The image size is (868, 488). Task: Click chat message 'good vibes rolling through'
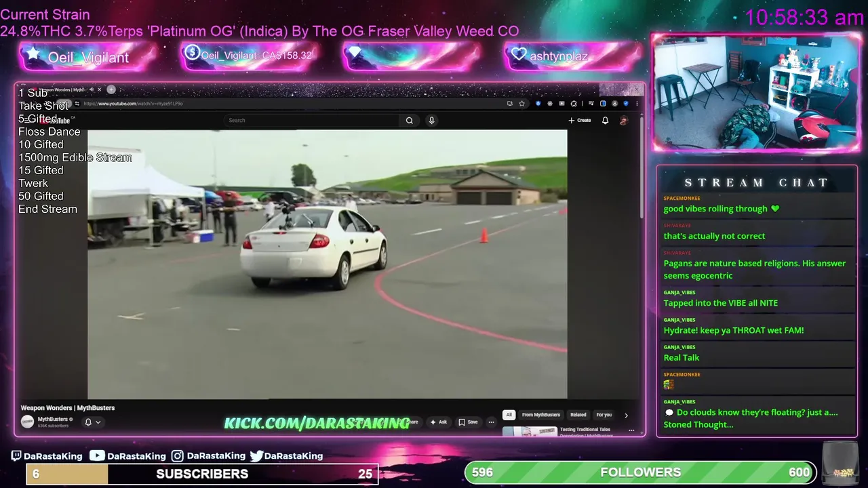coord(722,209)
